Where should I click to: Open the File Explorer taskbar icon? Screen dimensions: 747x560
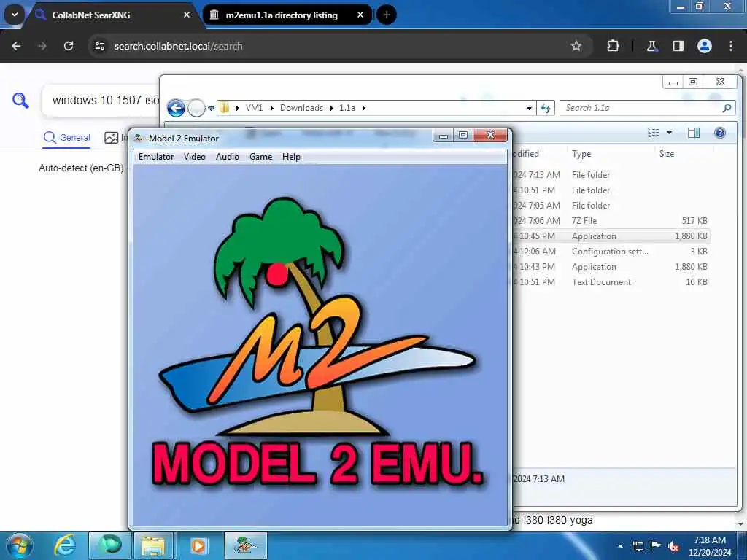tap(153, 545)
